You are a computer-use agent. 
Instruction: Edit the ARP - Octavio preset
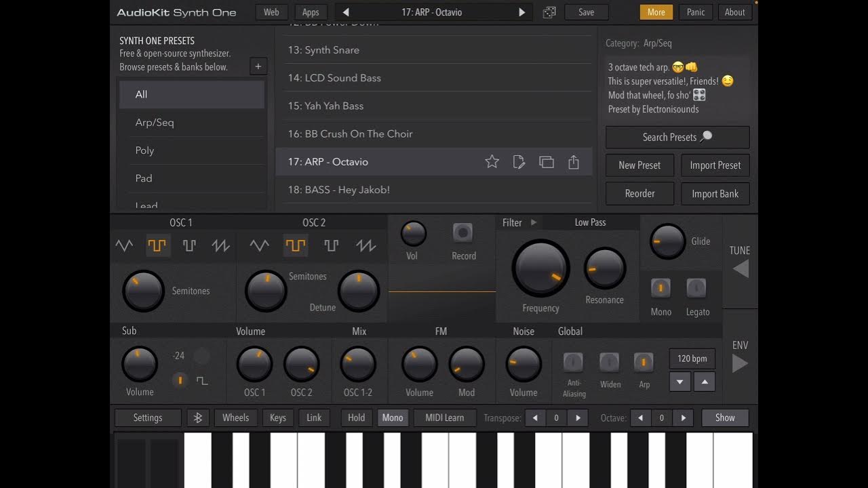point(519,162)
